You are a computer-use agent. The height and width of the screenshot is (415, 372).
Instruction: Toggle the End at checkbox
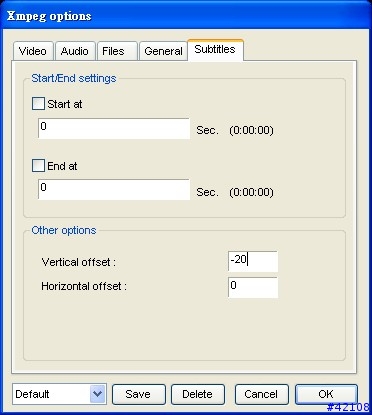pos(38,165)
